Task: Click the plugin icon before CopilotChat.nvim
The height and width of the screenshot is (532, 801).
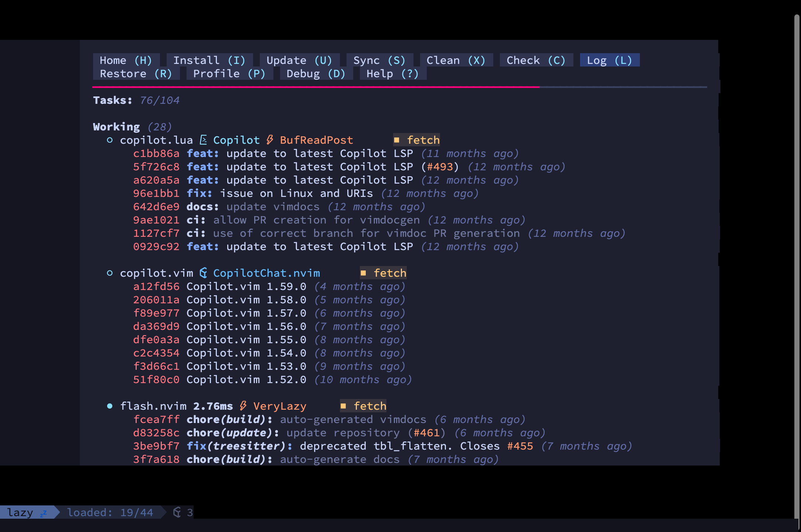Action: (203, 273)
